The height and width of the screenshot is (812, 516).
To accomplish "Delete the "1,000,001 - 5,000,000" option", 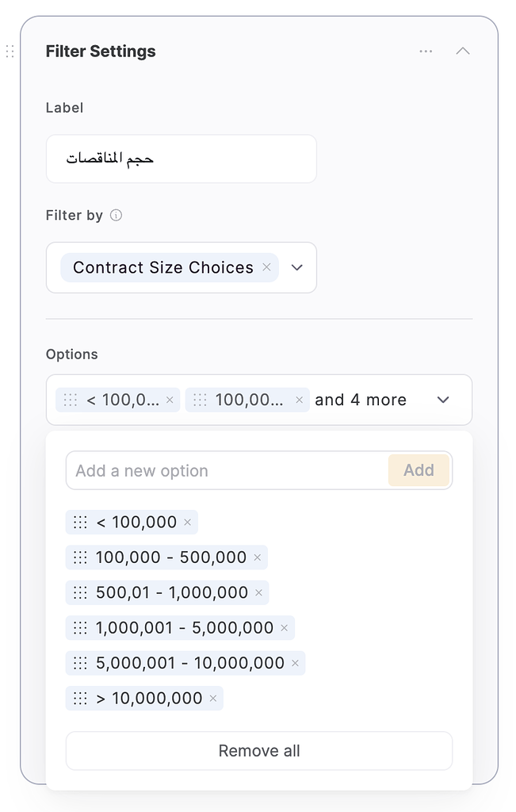I will [285, 628].
